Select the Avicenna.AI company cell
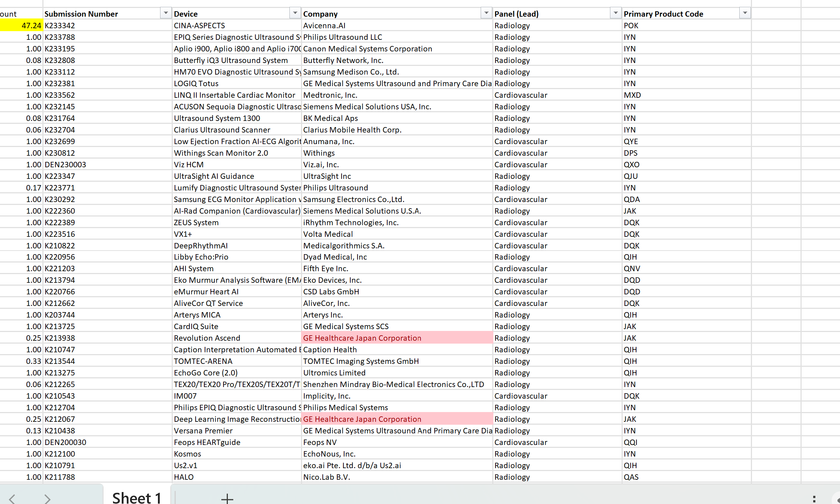This screenshot has width=840, height=504. click(x=397, y=25)
